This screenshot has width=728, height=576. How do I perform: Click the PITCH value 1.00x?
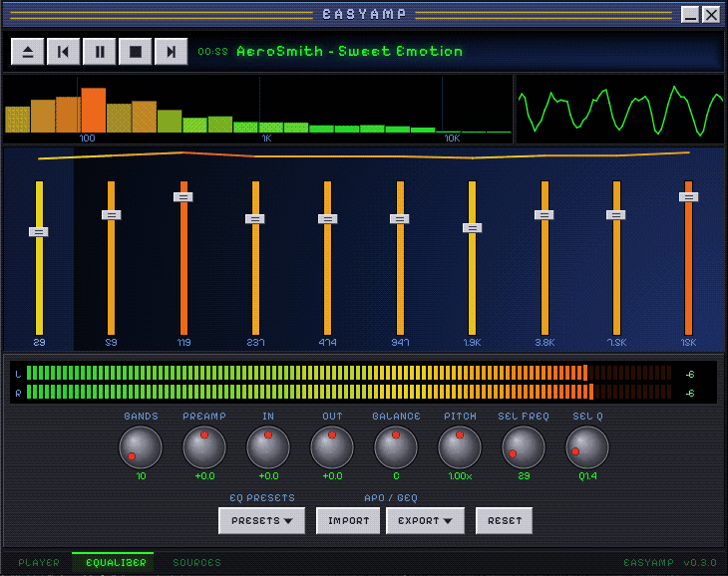point(460,476)
